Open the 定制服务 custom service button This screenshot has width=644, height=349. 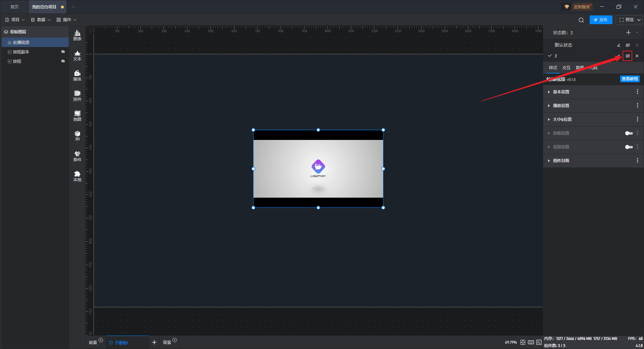[x=578, y=7]
